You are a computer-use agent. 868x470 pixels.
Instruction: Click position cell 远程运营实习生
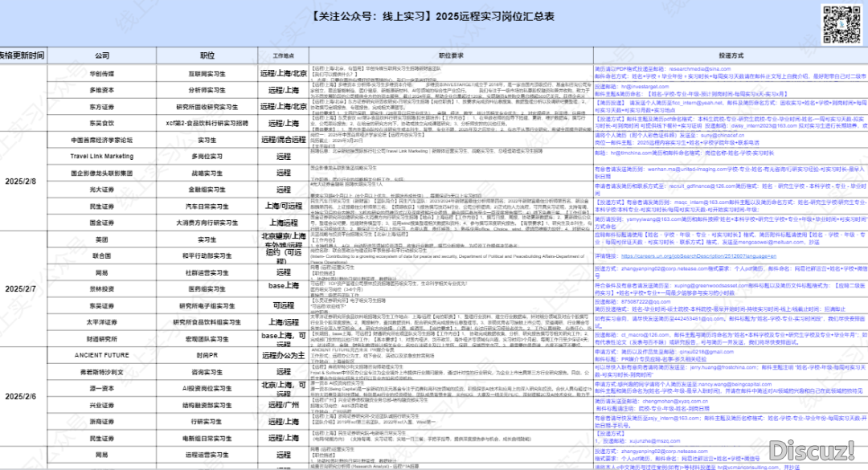pyautogui.click(x=207, y=455)
